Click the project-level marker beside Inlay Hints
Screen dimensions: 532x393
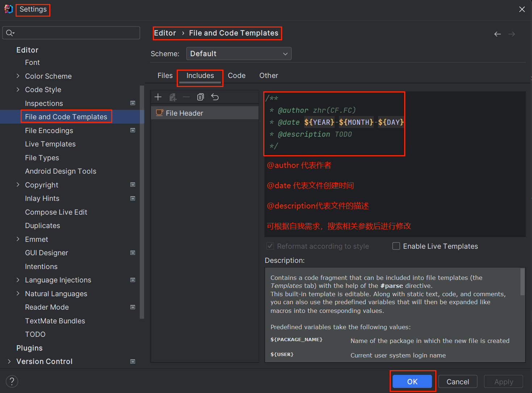click(133, 198)
